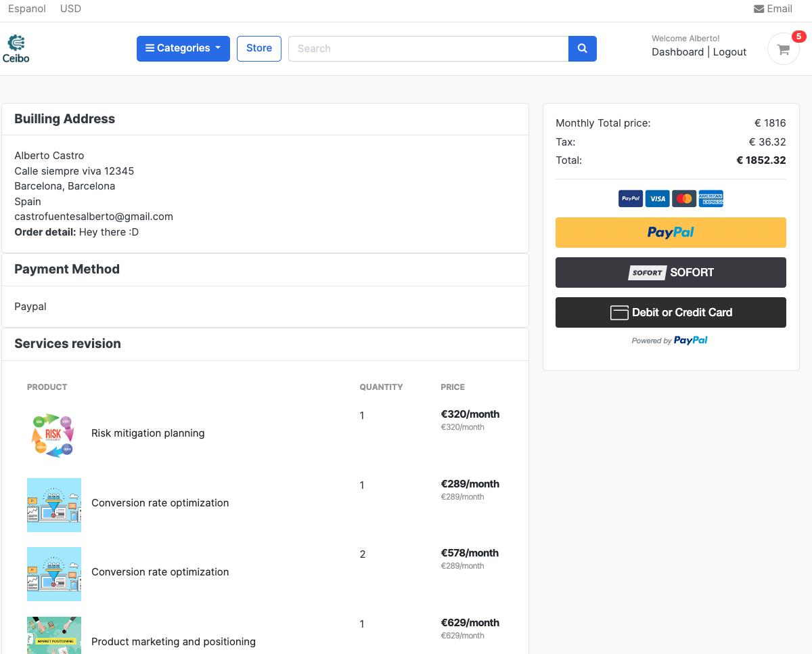
Task: Change currency via USD link
Action: tap(70, 9)
